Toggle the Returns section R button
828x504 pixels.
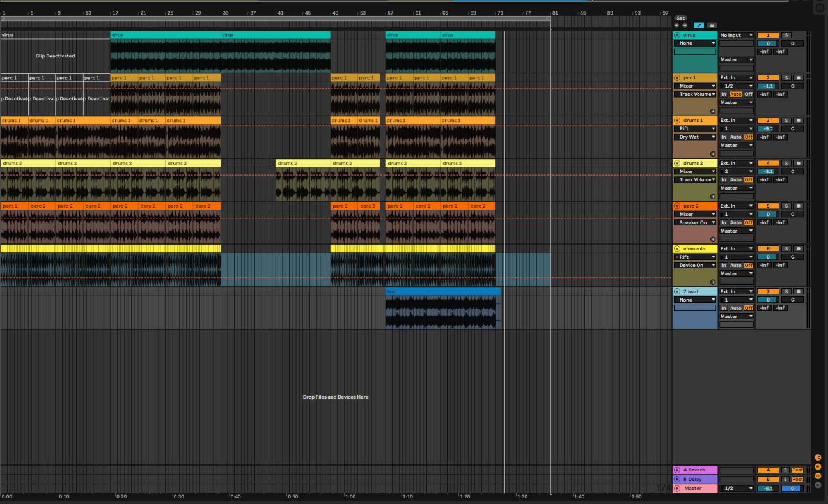pos(818,467)
